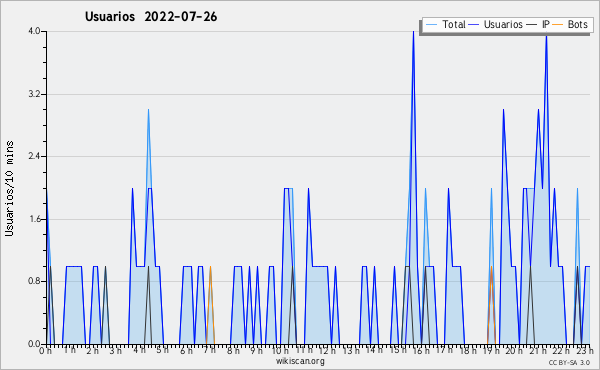Viewport: 600px width, 370px height.
Task: Click the "11 h" x-axis label
Action: tap(305, 350)
